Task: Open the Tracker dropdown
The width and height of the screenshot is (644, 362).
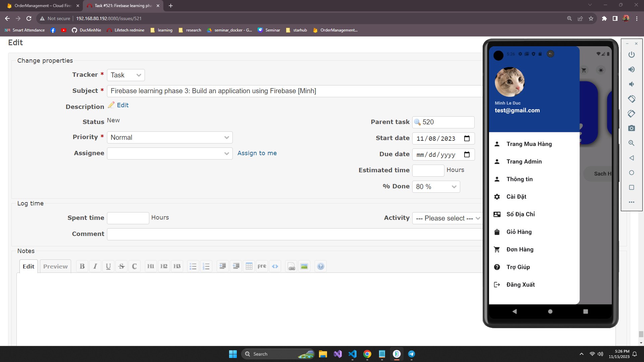Action: [126, 75]
